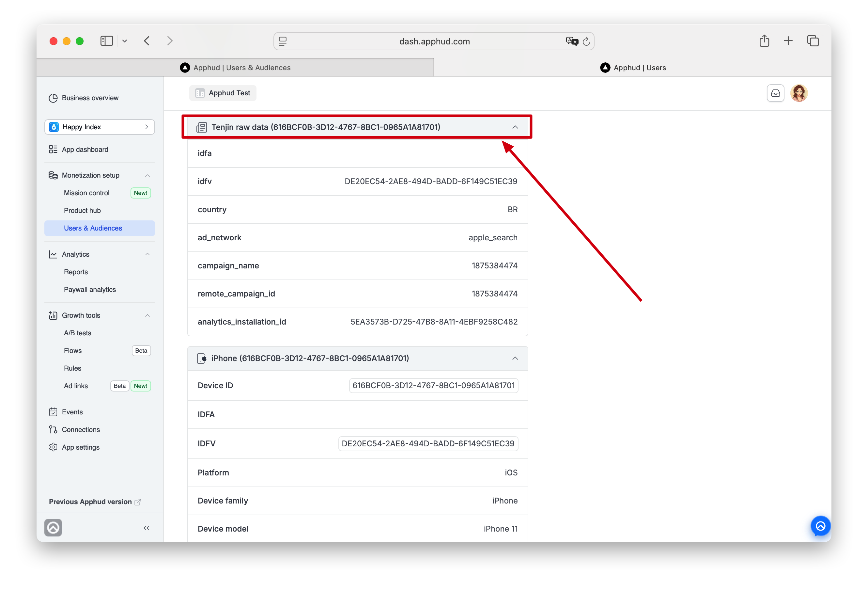
Task: Click the translate icon in address bar
Action: 571,41
